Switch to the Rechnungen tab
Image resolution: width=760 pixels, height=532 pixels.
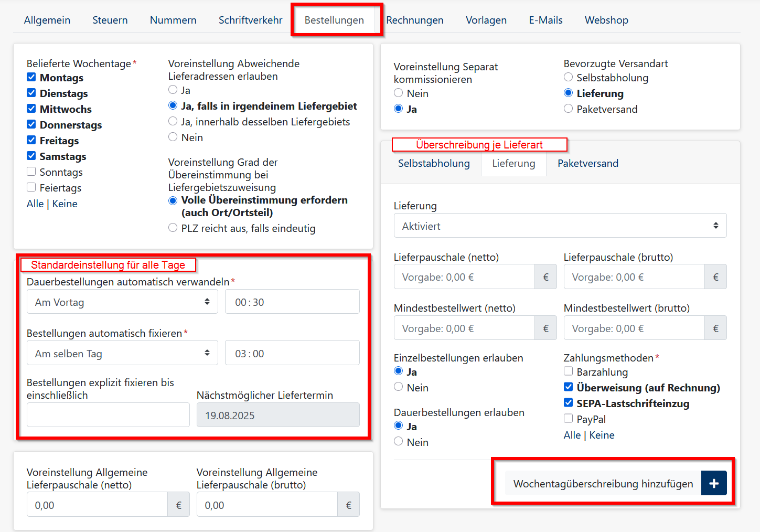[415, 20]
